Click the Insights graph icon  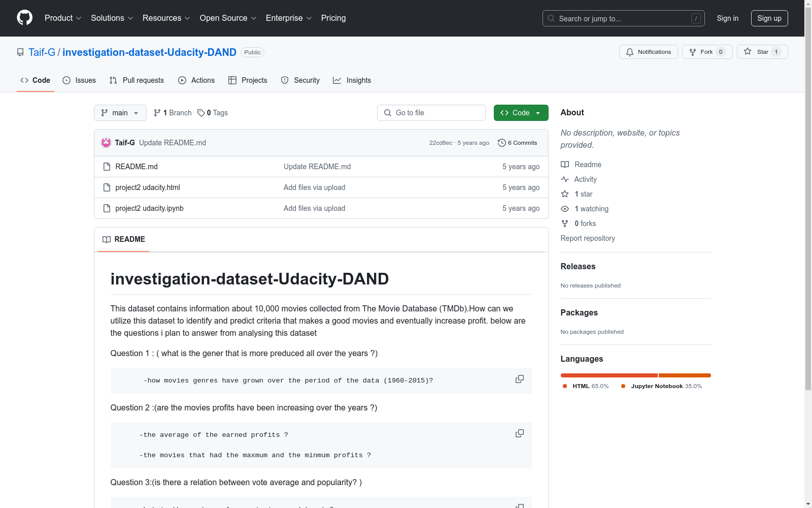coord(337,80)
